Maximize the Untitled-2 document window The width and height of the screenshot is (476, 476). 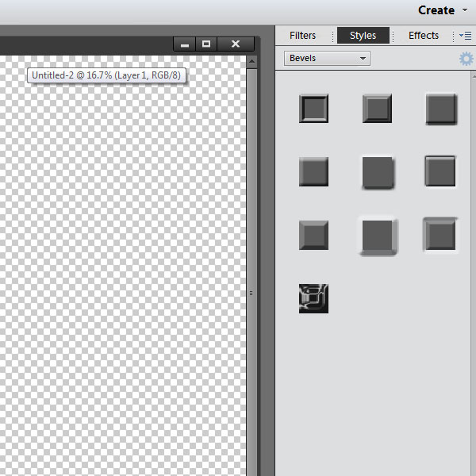206,44
